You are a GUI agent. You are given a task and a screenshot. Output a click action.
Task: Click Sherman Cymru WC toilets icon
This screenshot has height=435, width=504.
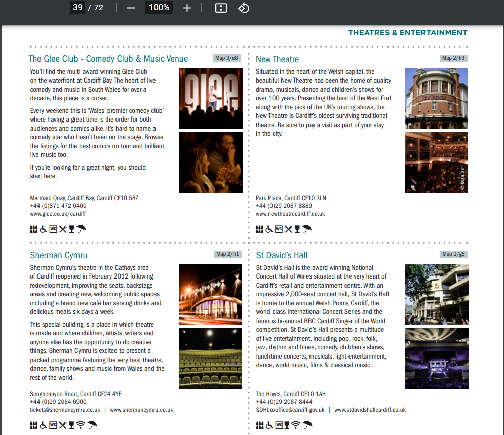tap(53, 425)
